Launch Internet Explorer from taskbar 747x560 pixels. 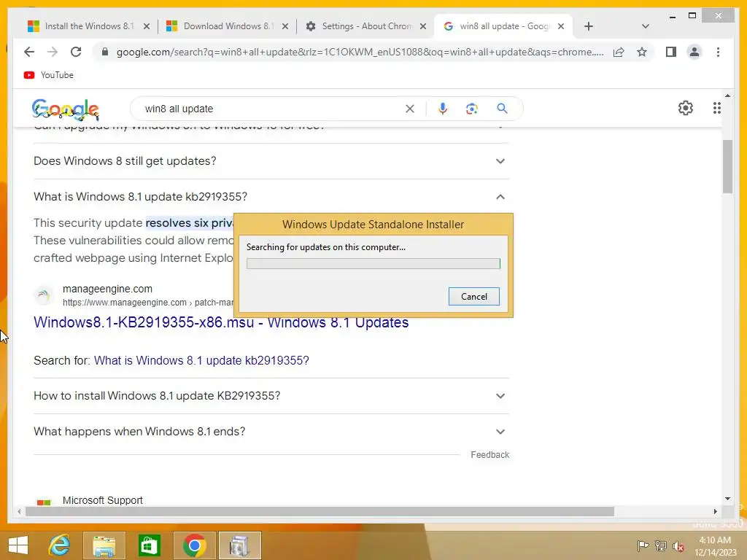[60, 545]
